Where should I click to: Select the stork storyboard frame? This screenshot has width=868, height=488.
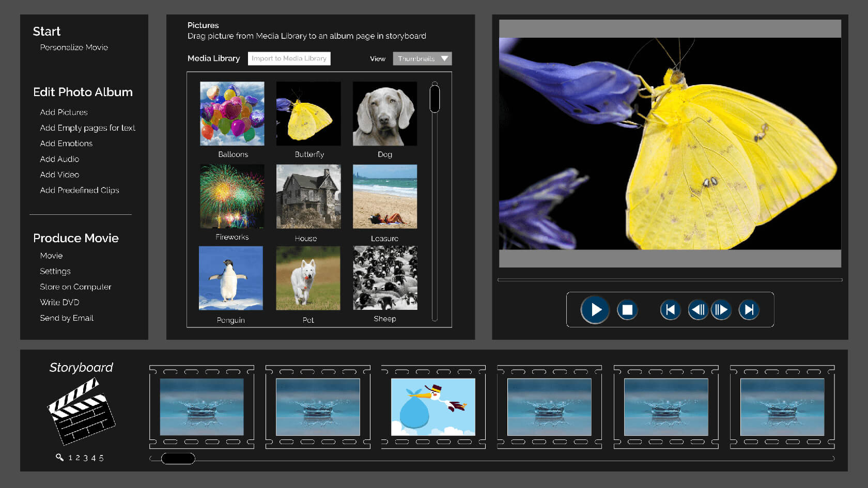pos(433,407)
